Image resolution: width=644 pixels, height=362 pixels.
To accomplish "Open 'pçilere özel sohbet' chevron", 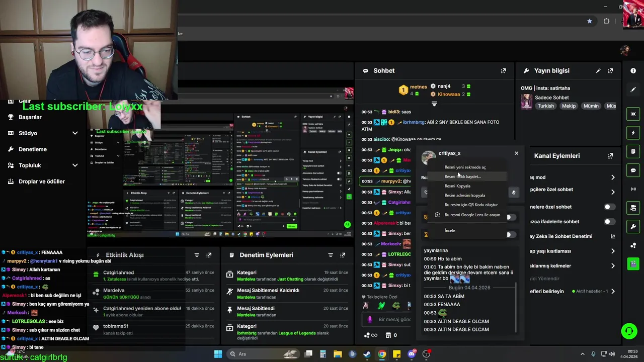I will (613, 192).
